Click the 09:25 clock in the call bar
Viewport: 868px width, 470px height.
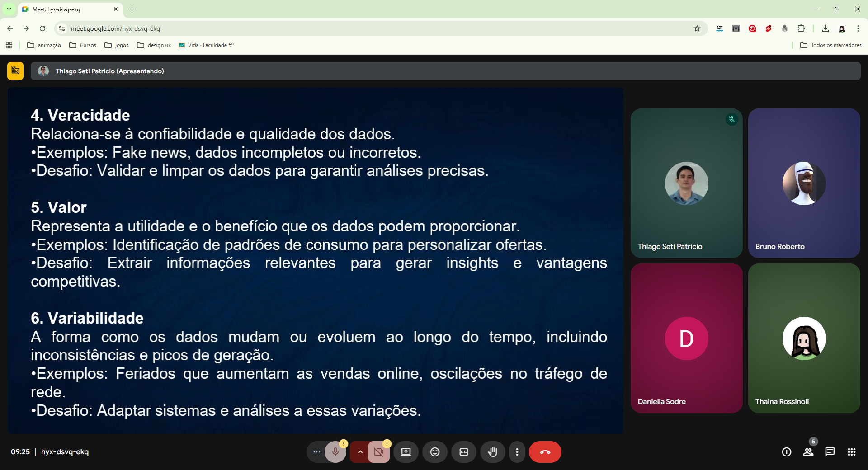20,452
